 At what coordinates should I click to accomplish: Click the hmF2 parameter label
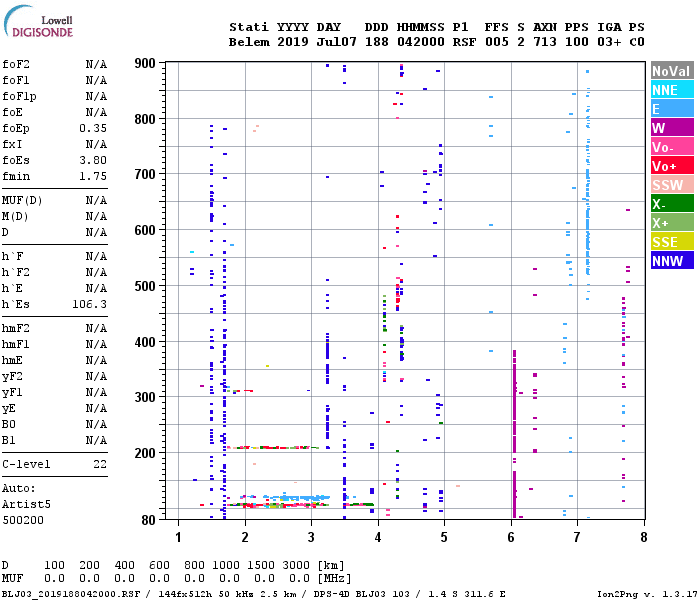point(16,329)
